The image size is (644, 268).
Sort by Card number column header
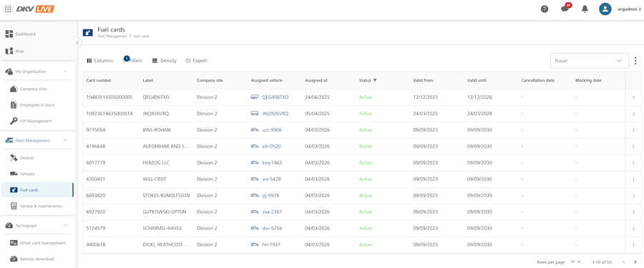pyautogui.click(x=99, y=80)
